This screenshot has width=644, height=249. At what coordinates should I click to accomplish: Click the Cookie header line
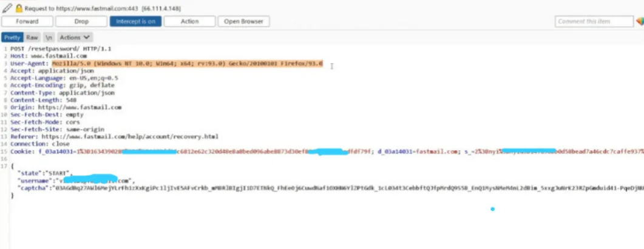tap(327, 151)
